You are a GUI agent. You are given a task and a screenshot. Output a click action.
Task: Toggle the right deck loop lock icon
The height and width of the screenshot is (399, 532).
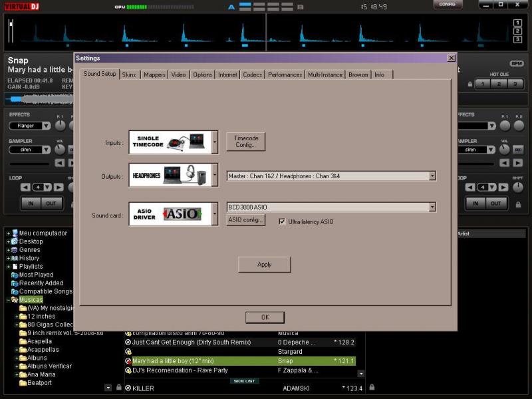[518, 205]
